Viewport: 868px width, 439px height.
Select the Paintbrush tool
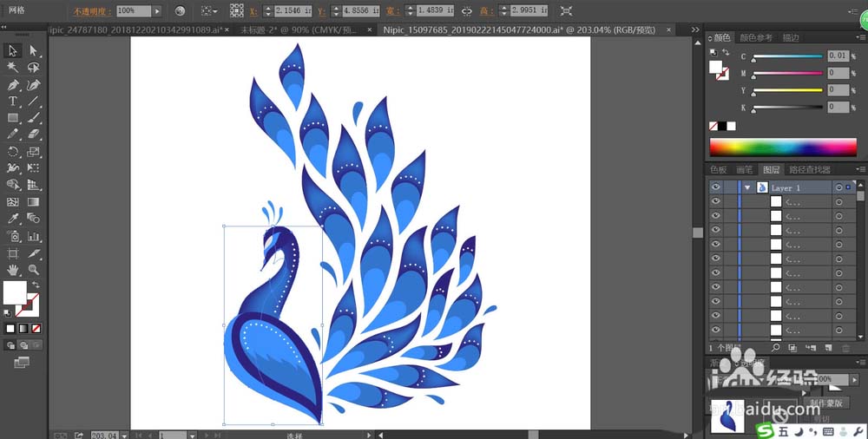(34, 118)
